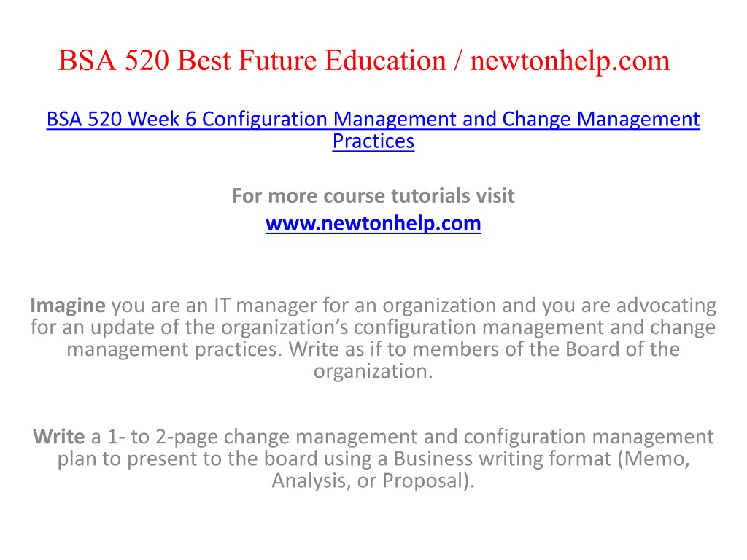Viewport: 747px width, 560px height.
Task: Click the phrase 'Board of the' in the paragraph
Action: (x=622, y=349)
